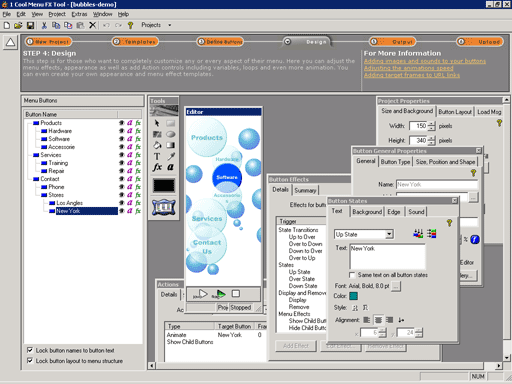Screen dimensions: 512x384
Task: Select the Stores tree item
Action: 56,195
